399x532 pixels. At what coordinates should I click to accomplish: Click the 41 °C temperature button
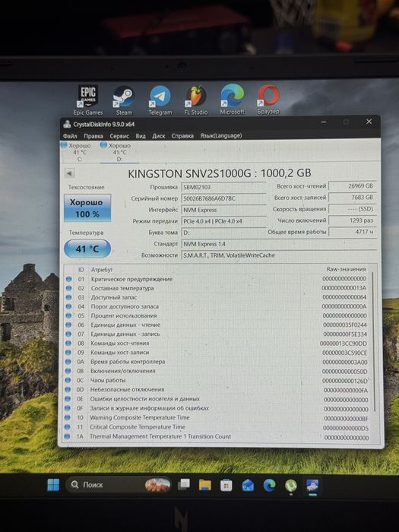pos(87,249)
